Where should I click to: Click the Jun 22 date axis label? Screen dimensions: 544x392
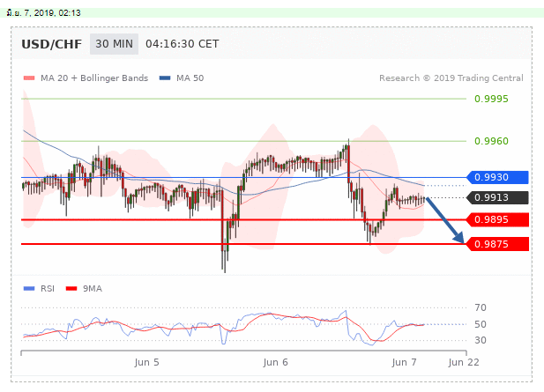464,362
